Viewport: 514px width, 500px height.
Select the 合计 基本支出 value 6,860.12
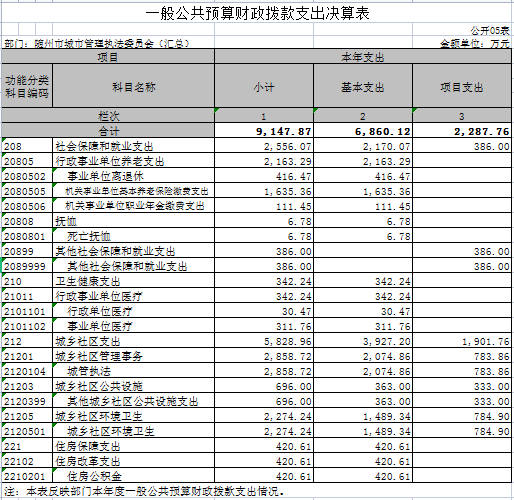(363, 131)
